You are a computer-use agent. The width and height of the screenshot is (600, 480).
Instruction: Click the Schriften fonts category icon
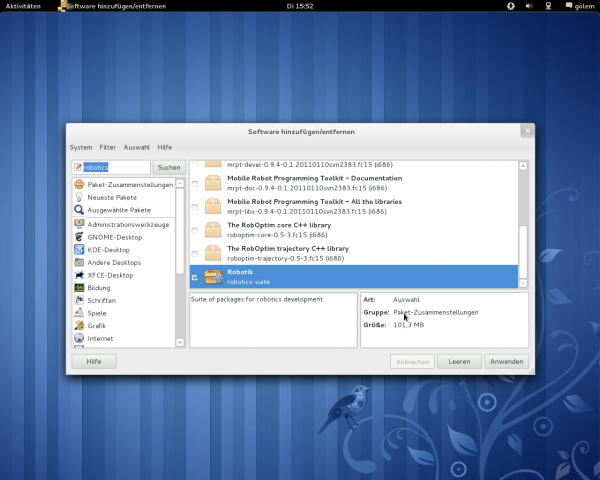[x=79, y=300]
